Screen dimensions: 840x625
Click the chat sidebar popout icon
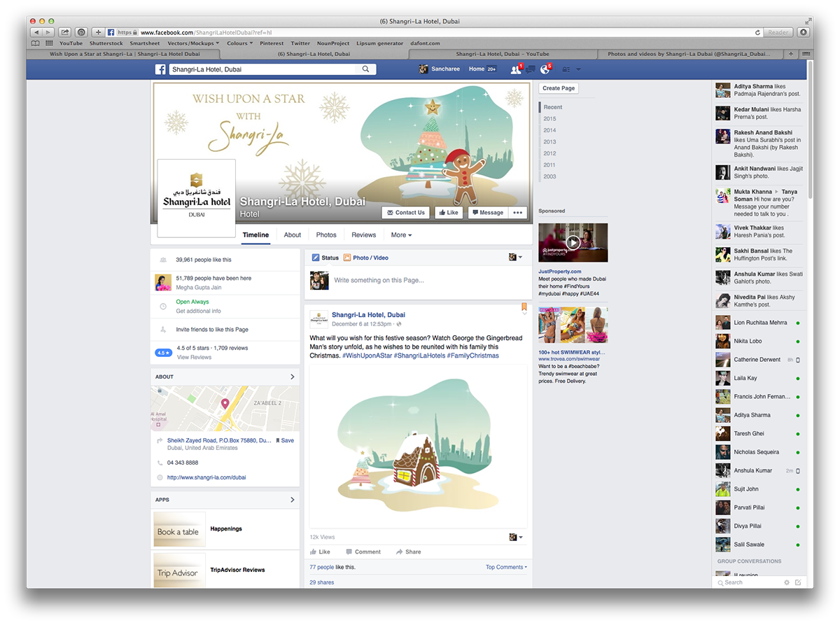798,582
